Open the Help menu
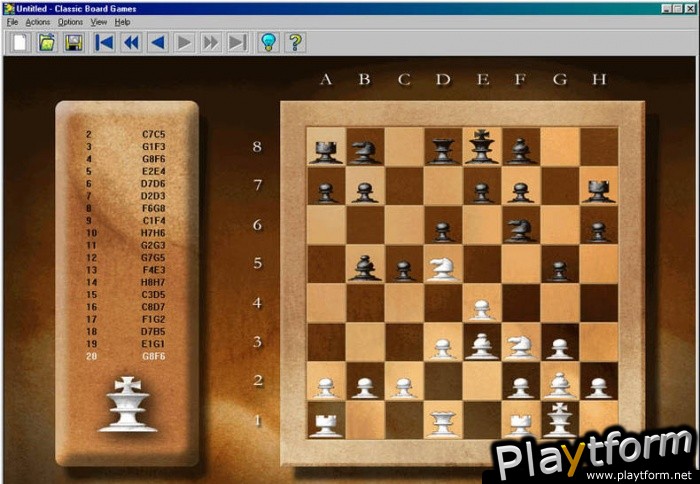Screen dimensions: 700x484 (122, 22)
